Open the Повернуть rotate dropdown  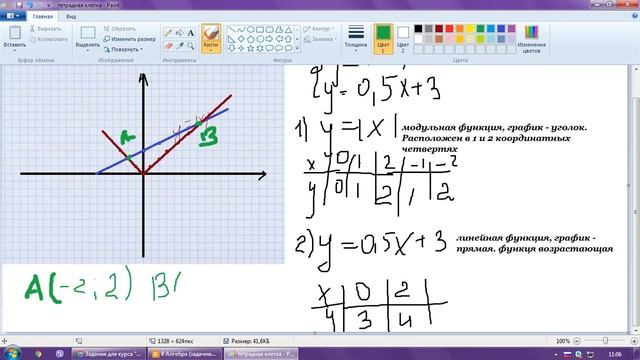click(x=123, y=49)
